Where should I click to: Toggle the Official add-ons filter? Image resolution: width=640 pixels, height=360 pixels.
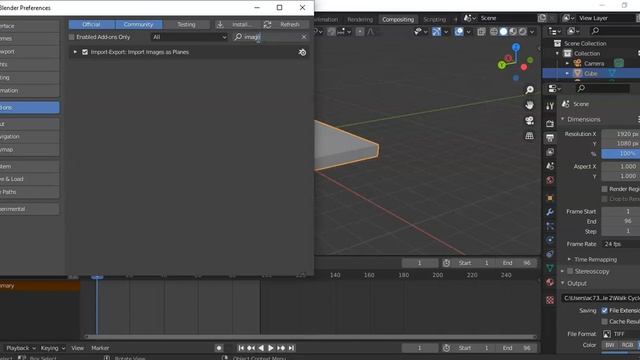(x=91, y=24)
